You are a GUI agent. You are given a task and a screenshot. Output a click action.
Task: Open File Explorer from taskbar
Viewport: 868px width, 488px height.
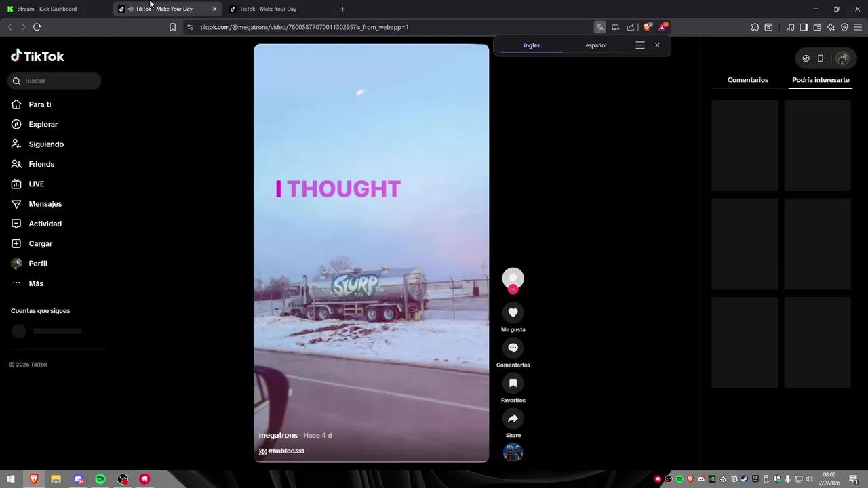point(56,479)
